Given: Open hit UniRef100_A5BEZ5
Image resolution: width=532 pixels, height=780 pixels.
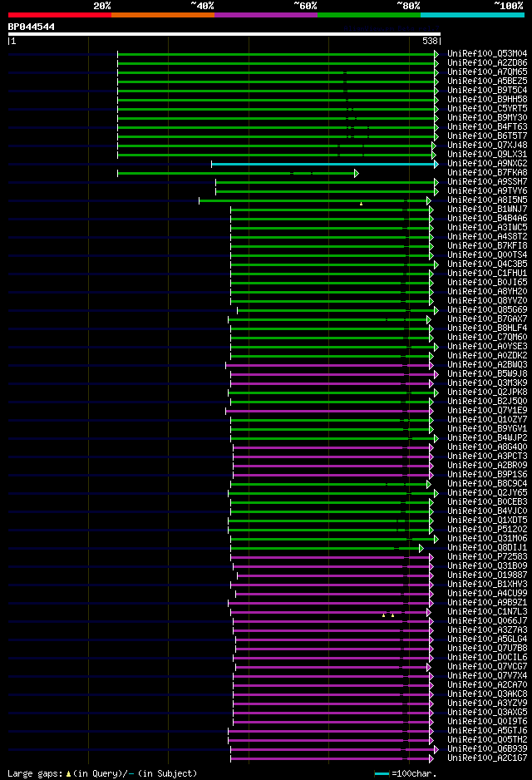Looking at the screenshot, I should pyautogui.click(x=487, y=81).
